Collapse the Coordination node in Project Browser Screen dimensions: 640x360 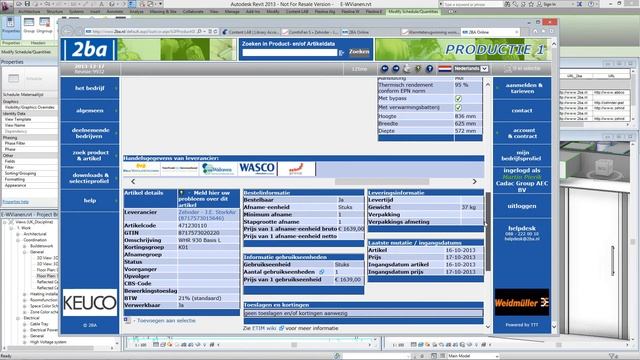pos(18,240)
